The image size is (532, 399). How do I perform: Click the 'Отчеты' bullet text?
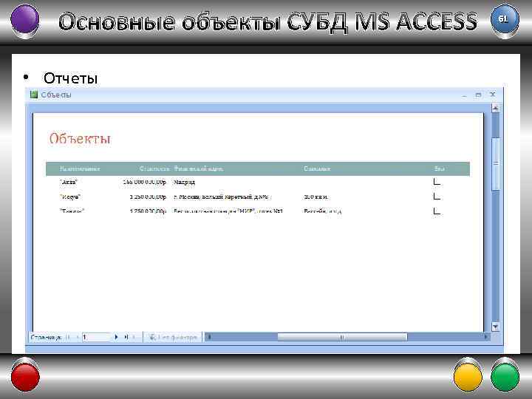[x=71, y=78]
